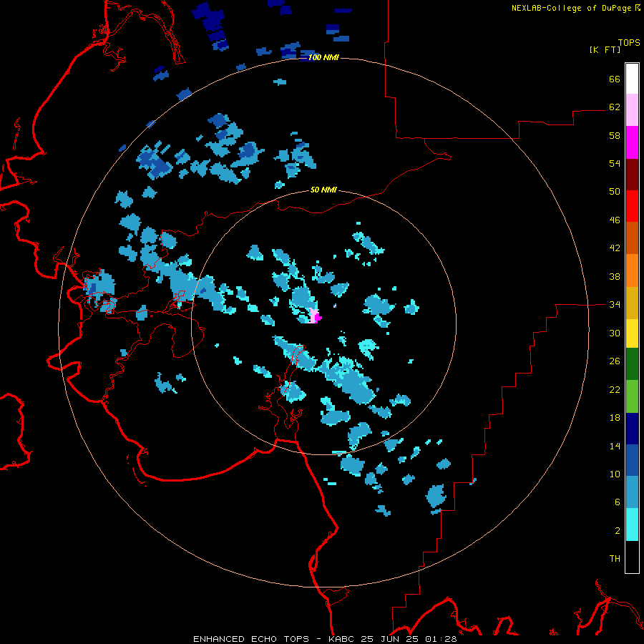Click the legend value 30
Image resolution: width=644 pixels, height=644 pixels.
coord(615,333)
